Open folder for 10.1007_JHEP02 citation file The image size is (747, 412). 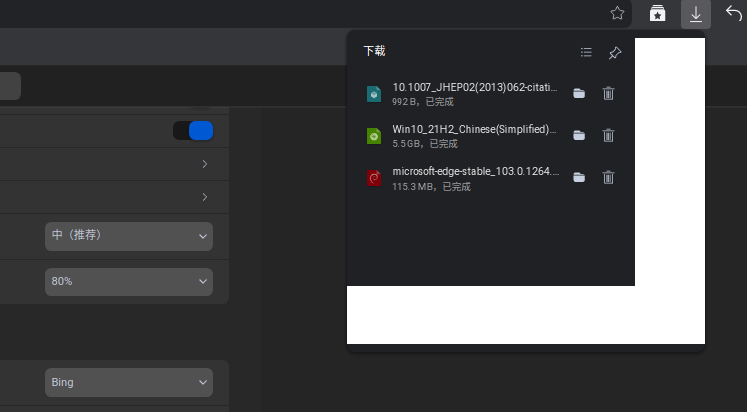click(x=579, y=93)
